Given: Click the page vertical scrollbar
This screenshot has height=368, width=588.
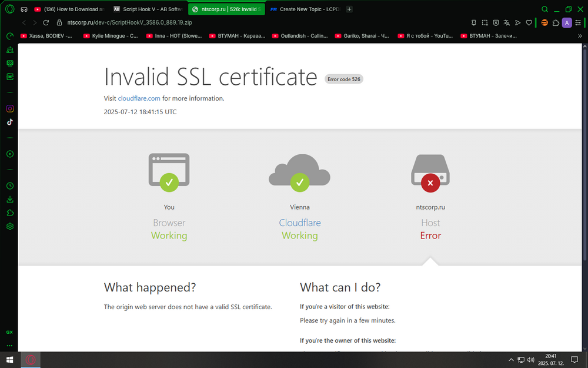Looking at the screenshot, I should coord(584,154).
